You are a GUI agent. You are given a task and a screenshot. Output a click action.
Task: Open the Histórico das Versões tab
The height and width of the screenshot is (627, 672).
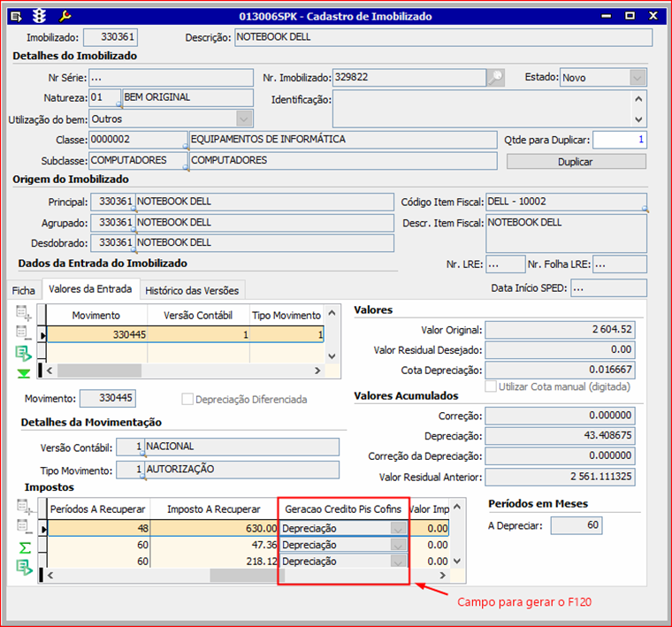pyautogui.click(x=191, y=289)
